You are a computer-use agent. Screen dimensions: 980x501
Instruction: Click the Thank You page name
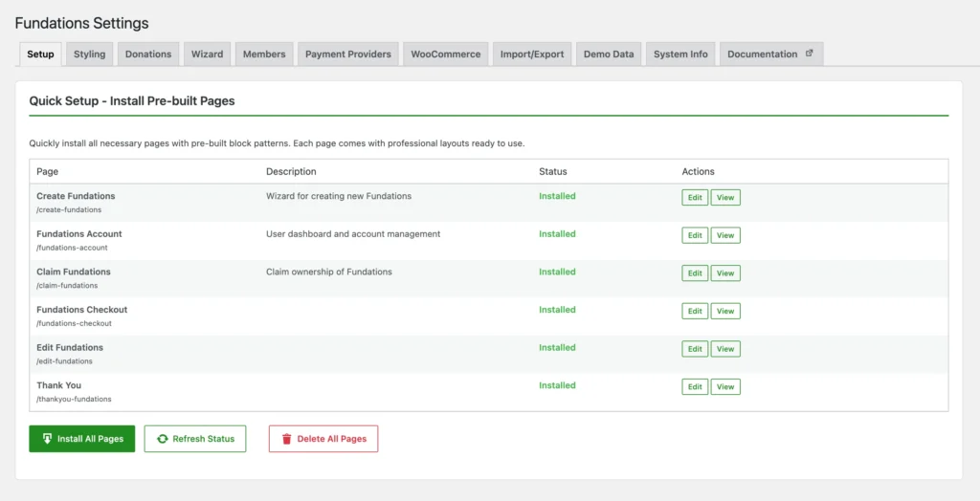pos(58,385)
